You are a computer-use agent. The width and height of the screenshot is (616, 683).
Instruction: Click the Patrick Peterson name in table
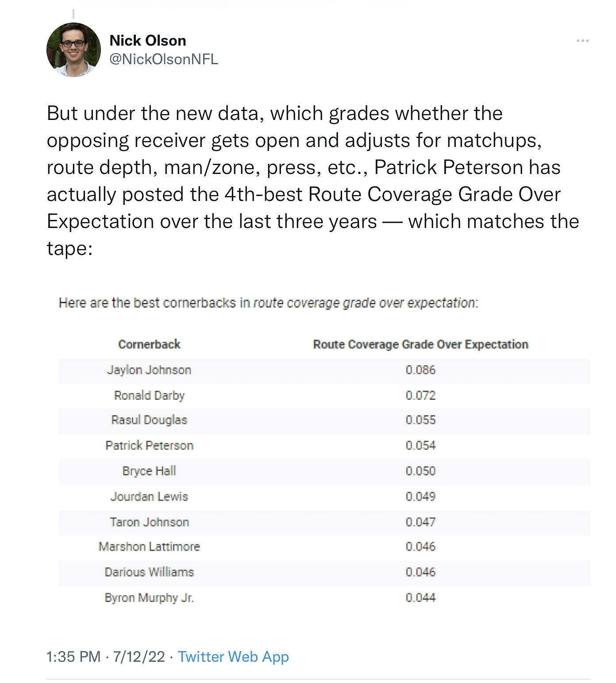pyautogui.click(x=149, y=445)
